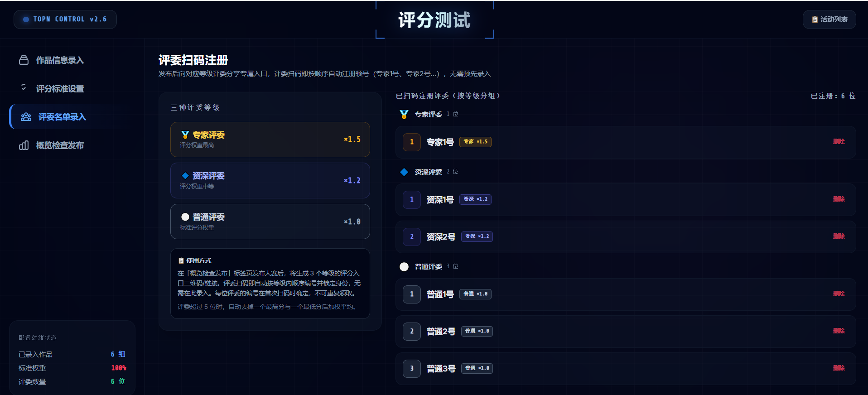Screen dimensions: 868x395
Task: Delete judge 资深1号
Action: point(839,199)
